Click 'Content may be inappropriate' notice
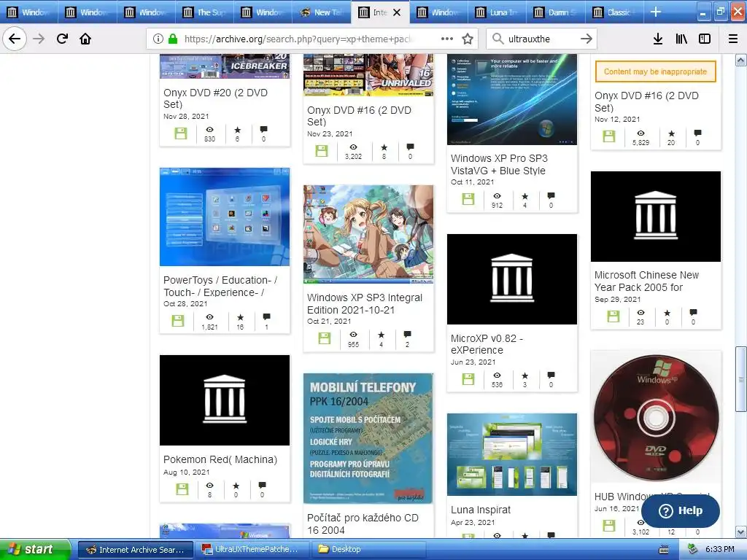The width and height of the screenshot is (747, 560). coord(655,71)
